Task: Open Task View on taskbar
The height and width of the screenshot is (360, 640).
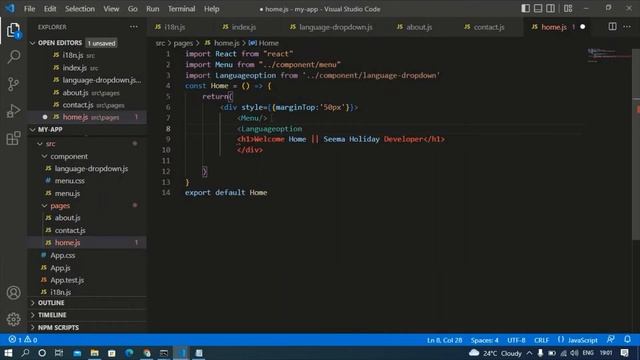Action: tap(59, 353)
